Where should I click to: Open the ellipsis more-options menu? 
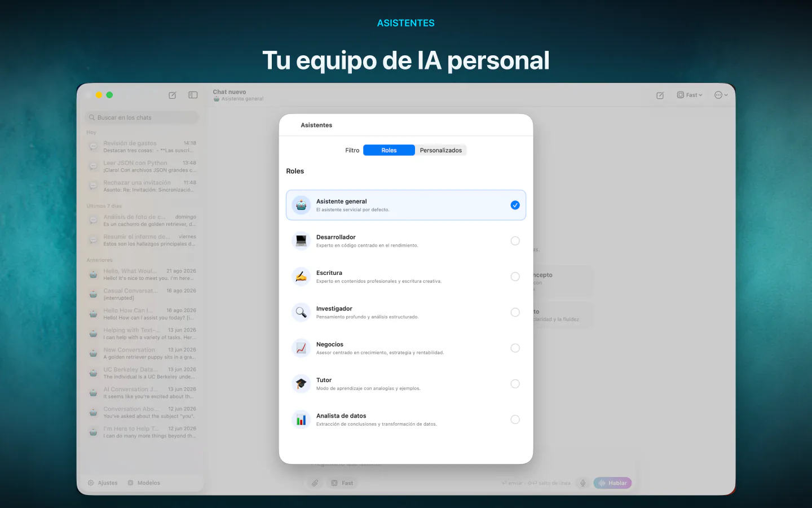pyautogui.click(x=721, y=95)
